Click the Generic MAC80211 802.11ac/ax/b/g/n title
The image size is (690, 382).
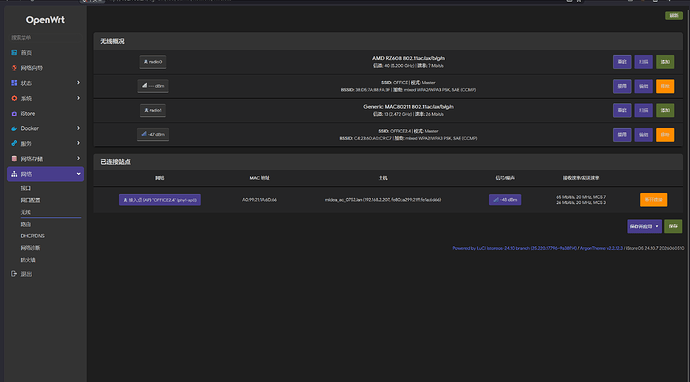[x=408, y=107]
